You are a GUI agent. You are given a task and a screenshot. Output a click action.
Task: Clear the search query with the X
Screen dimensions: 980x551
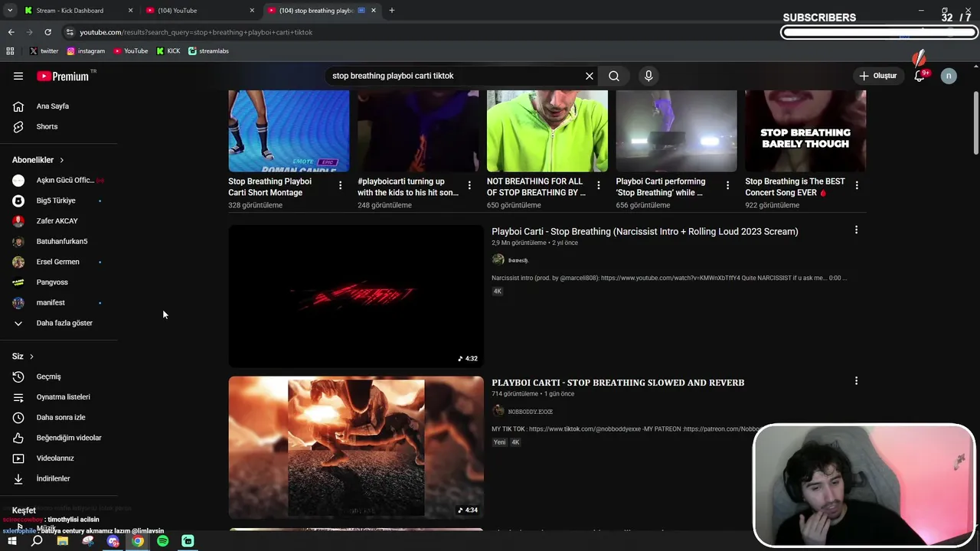point(590,76)
